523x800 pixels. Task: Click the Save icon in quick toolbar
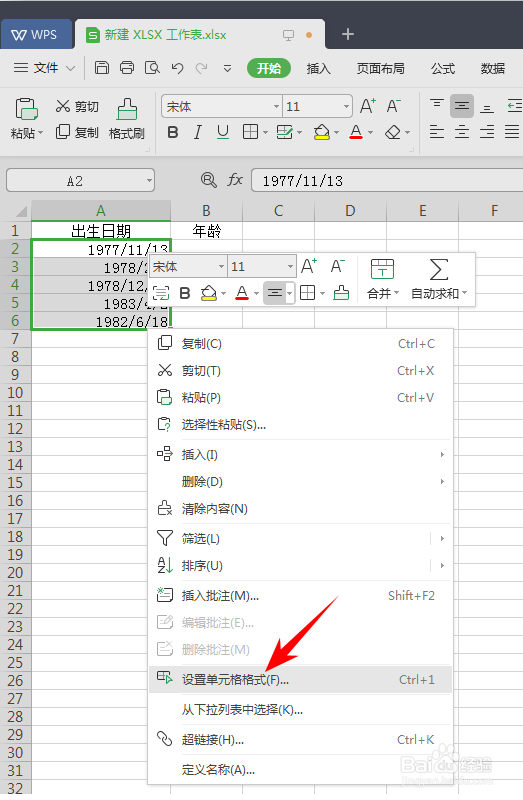(102, 68)
